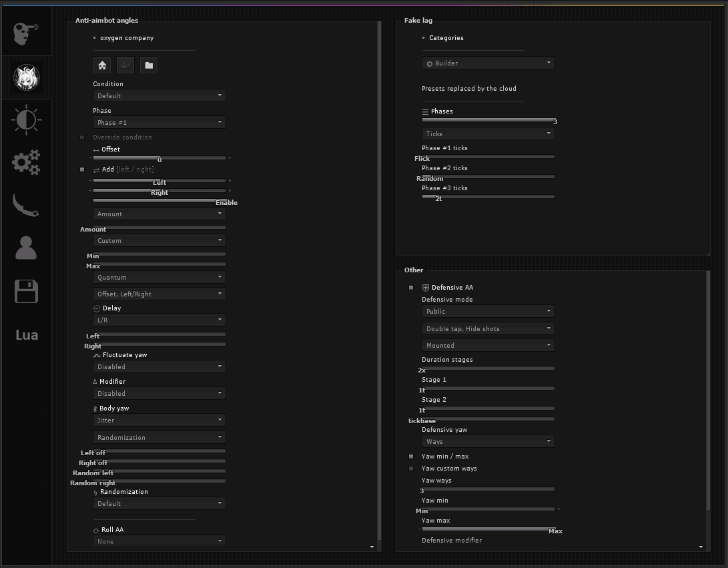Image resolution: width=728 pixels, height=568 pixels.
Task: Click the Offset slider
Action: click(159, 158)
